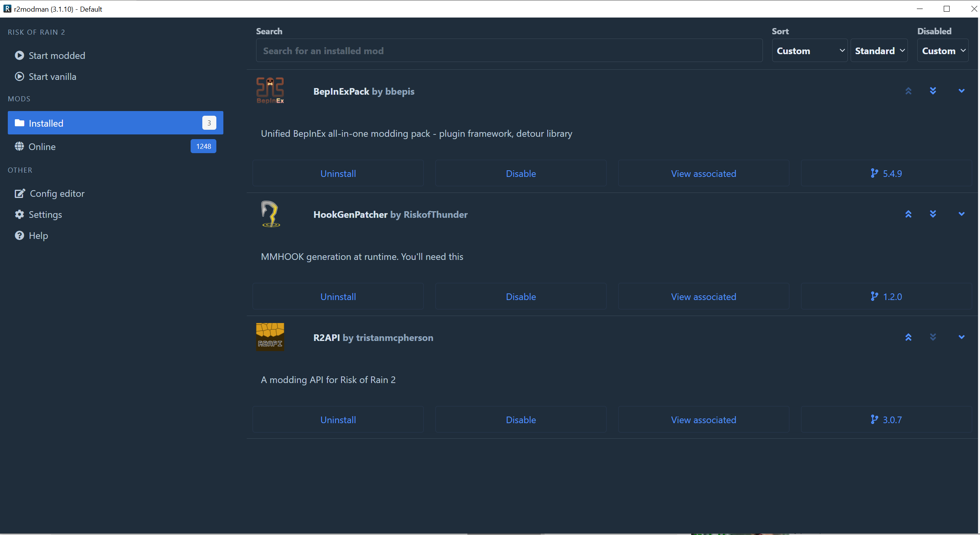Click the Installed folder icon
This screenshot has width=980, height=535.
point(19,123)
